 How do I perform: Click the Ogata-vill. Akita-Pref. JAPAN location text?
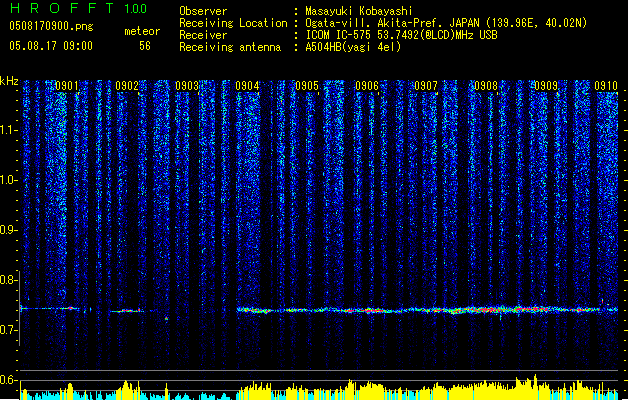click(446, 23)
